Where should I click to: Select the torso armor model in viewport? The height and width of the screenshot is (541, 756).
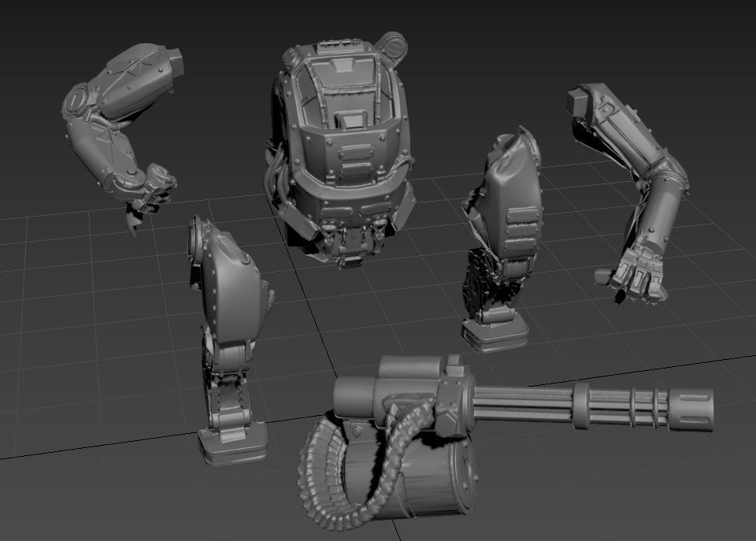pyautogui.click(x=340, y=150)
